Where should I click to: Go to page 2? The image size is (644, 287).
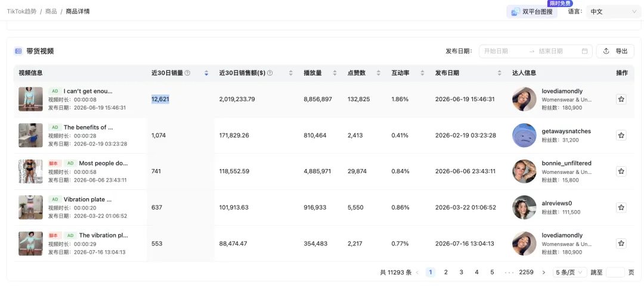coord(446,272)
